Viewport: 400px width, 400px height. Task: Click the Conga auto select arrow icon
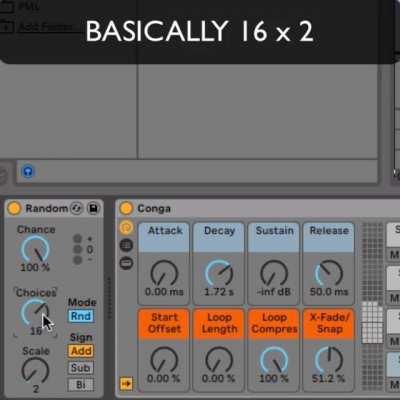126,384
